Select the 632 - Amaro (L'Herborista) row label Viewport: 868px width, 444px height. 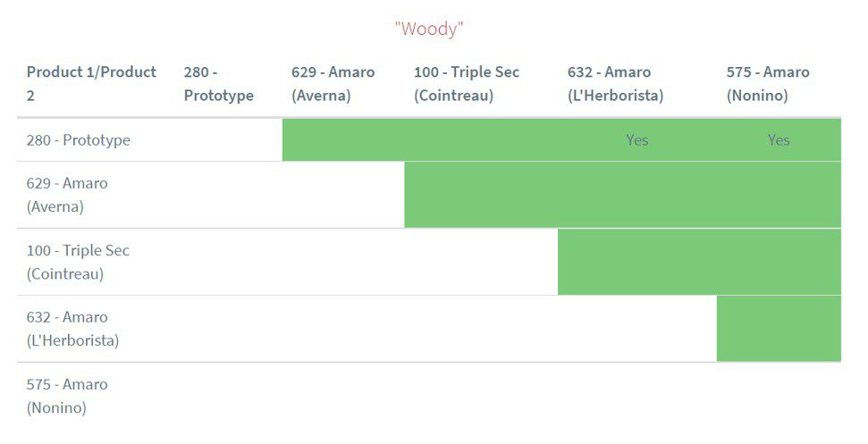click(x=72, y=329)
